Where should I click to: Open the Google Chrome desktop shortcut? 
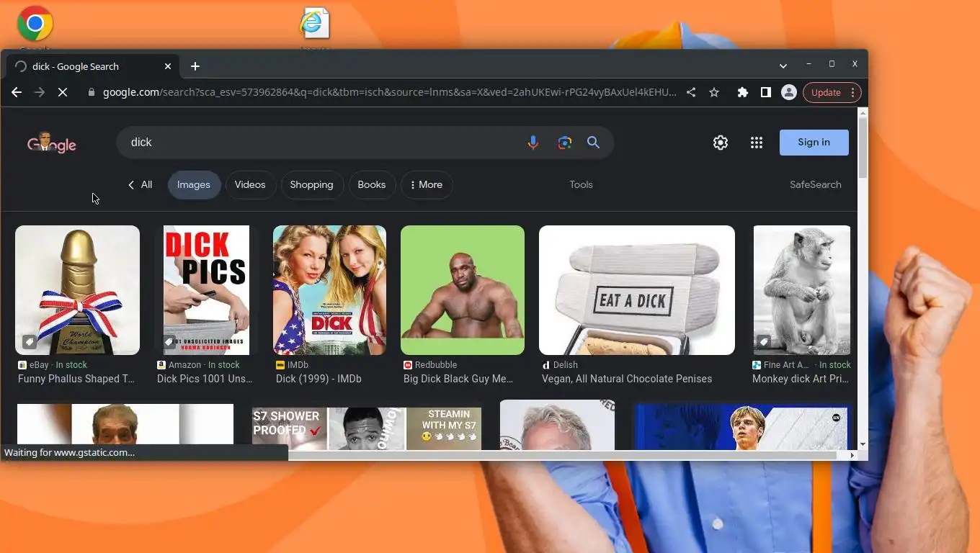(x=35, y=25)
